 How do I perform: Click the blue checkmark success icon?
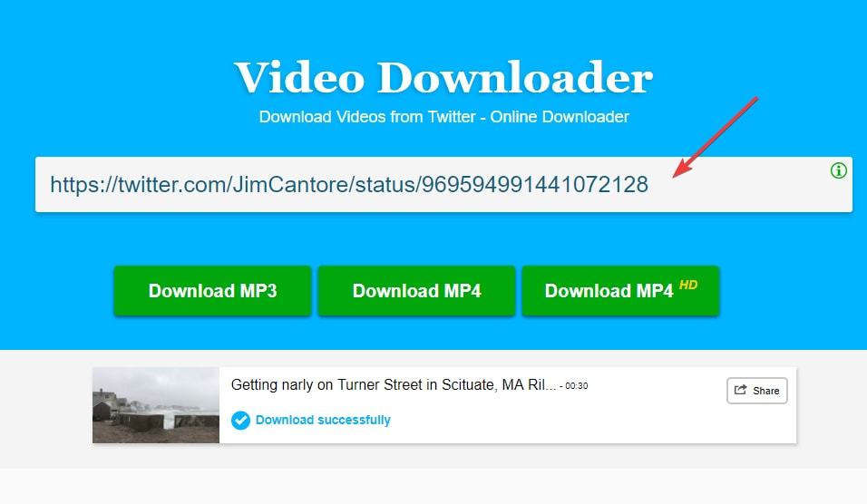[x=240, y=420]
